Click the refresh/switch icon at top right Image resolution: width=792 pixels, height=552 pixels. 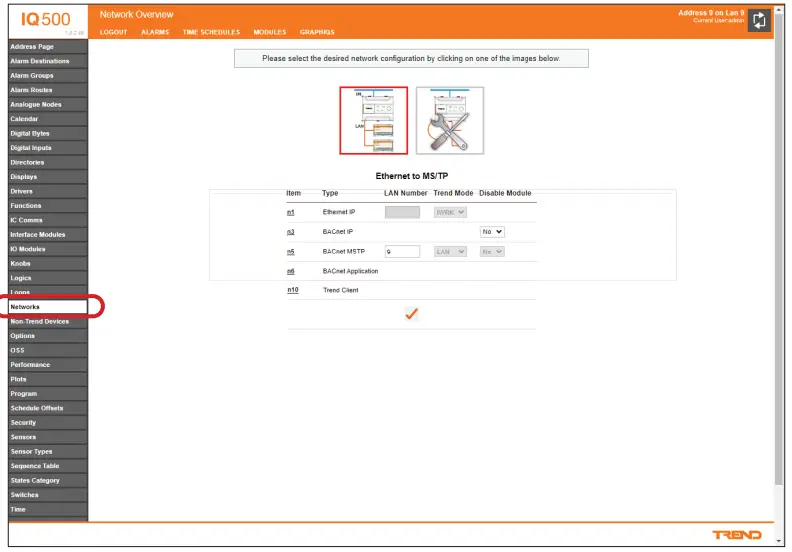pyautogui.click(x=759, y=20)
